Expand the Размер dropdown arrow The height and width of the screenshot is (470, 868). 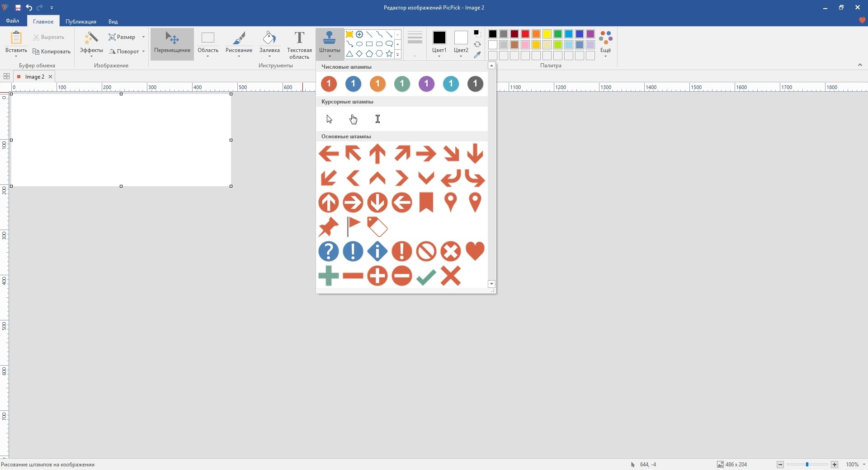point(144,37)
